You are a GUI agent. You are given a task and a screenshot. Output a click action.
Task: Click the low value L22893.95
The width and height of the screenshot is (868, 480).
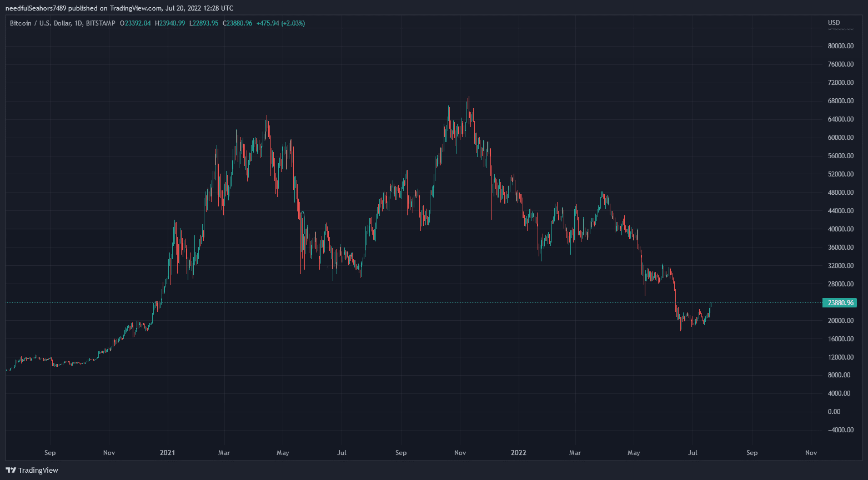point(204,23)
